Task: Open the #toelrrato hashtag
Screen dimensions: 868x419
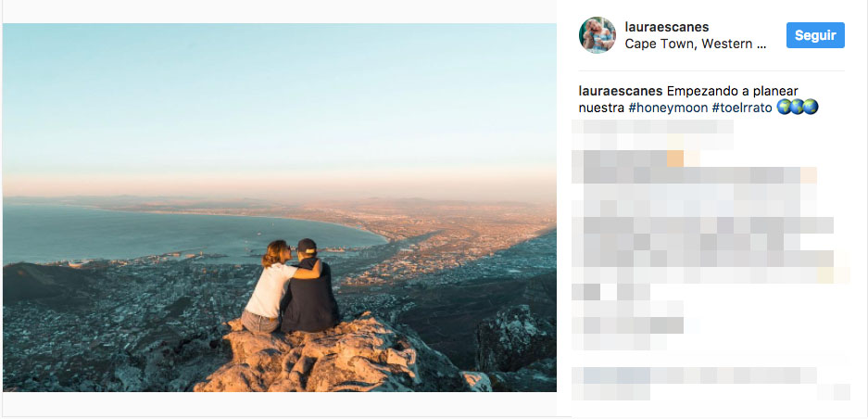Action: 742,108
